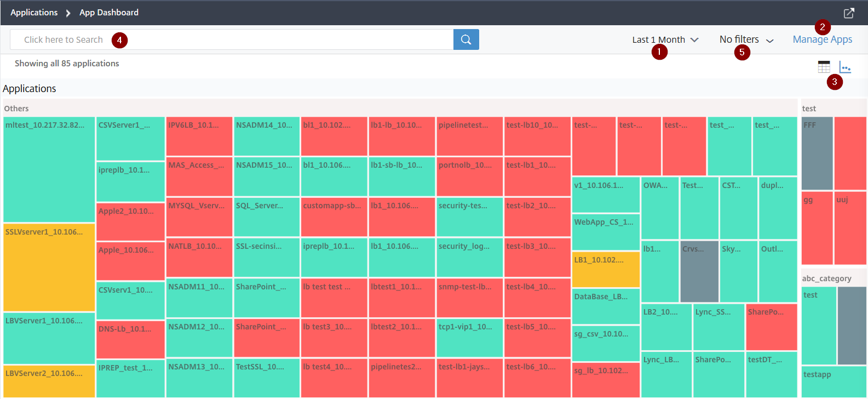Image resolution: width=868 pixels, height=399 pixels.
Task: Select the Apple2_10.10 red tile
Action: click(130, 221)
